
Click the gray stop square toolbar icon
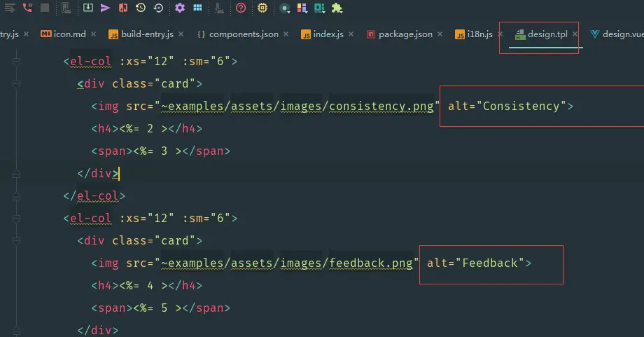45,8
